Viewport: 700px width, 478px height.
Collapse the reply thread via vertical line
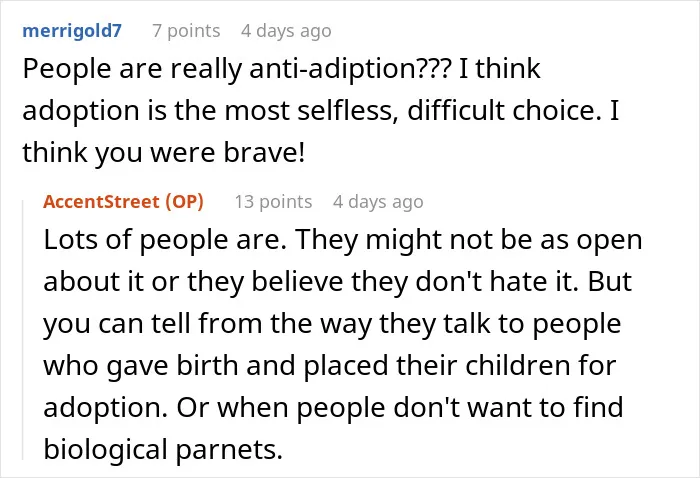[23, 330]
